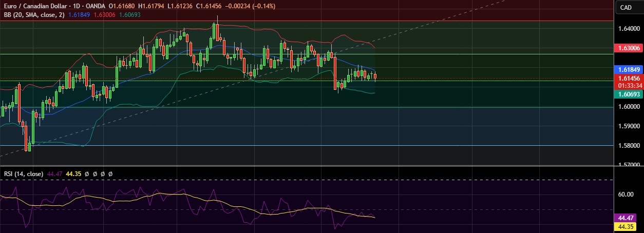Click the green 1.60693 price axis label
Image resolution: width=644 pixels, height=233 pixels.
pyautogui.click(x=629, y=94)
